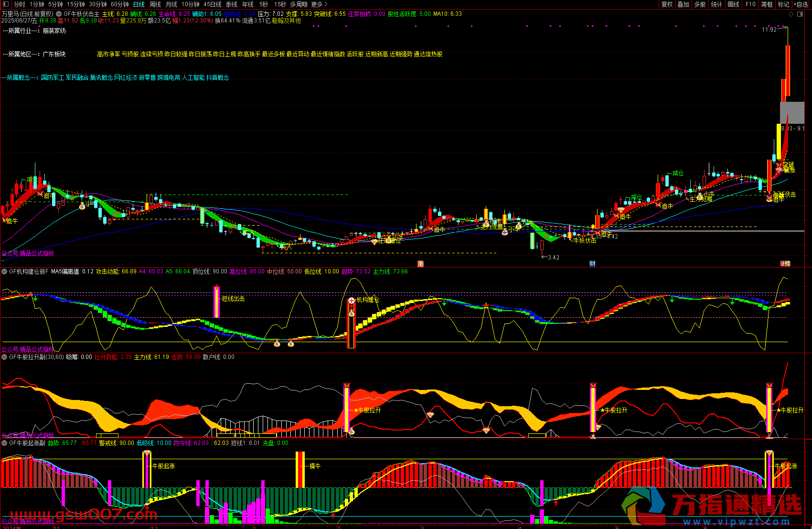Click the 标记 mark button

(x=784, y=4)
